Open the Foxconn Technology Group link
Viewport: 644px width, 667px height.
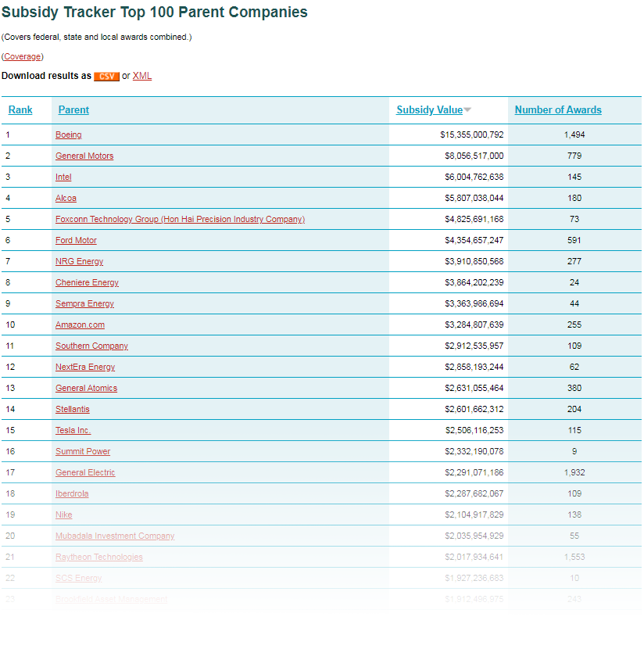[180, 219]
